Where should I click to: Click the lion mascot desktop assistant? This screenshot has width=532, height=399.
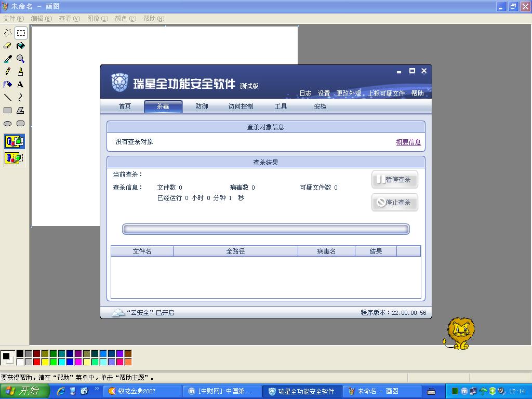pos(459,334)
